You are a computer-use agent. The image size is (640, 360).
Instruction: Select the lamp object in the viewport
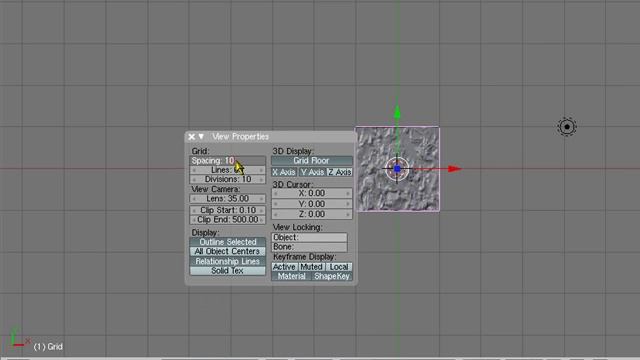coord(567,127)
